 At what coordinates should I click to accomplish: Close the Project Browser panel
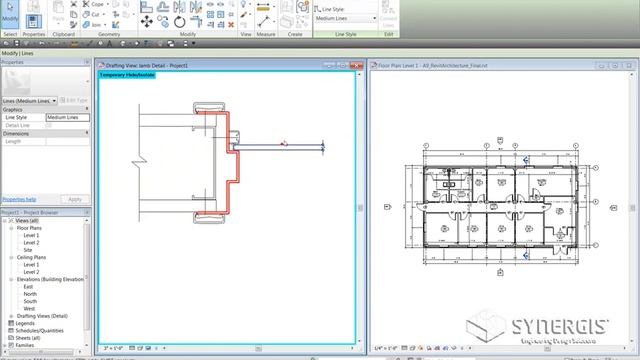[x=87, y=213]
